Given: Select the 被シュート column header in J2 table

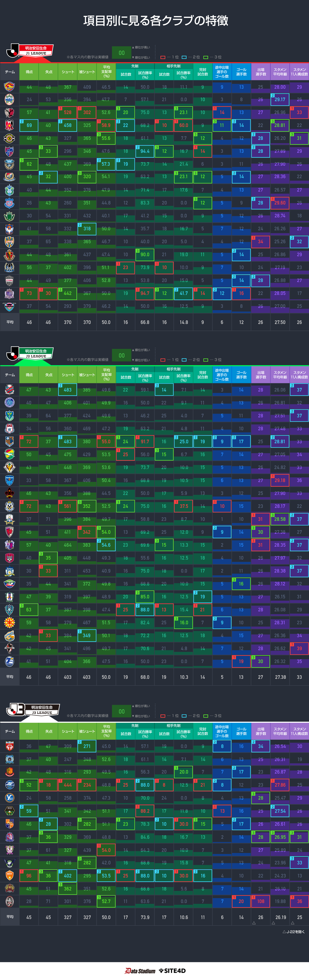Looking at the screenshot, I should [87, 375].
